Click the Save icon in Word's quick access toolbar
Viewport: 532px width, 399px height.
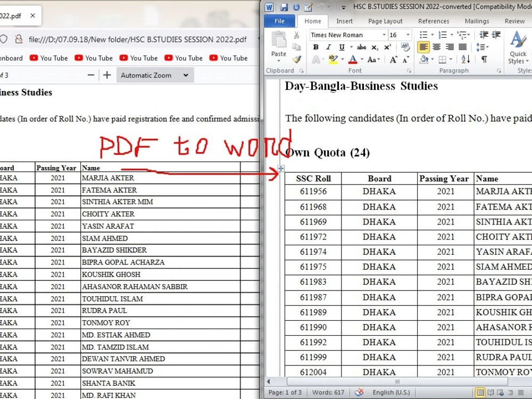coord(284,7)
